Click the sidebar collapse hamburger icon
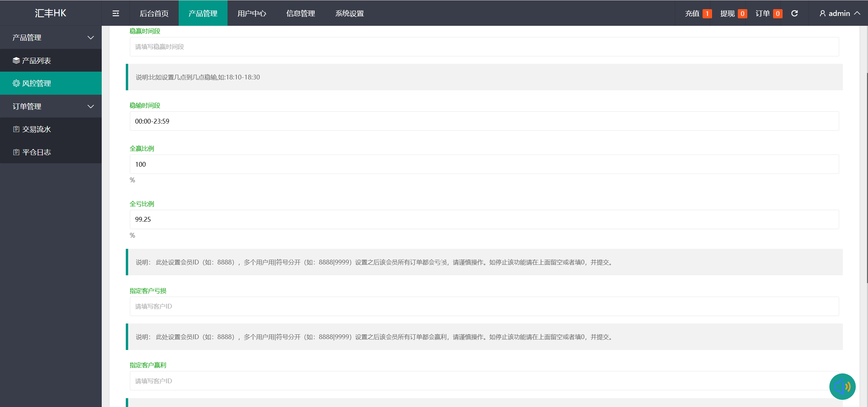 (116, 13)
